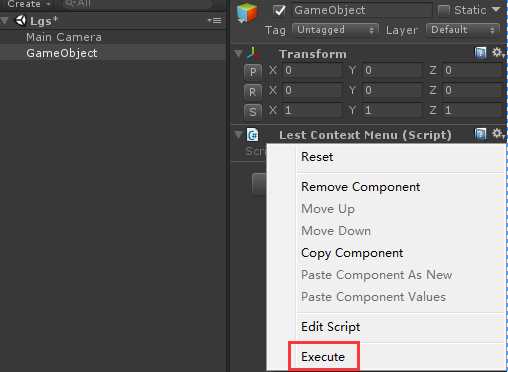This screenshot has height=372, width=508.
Task: Click the Position Y field
Action: coord(392,70)
